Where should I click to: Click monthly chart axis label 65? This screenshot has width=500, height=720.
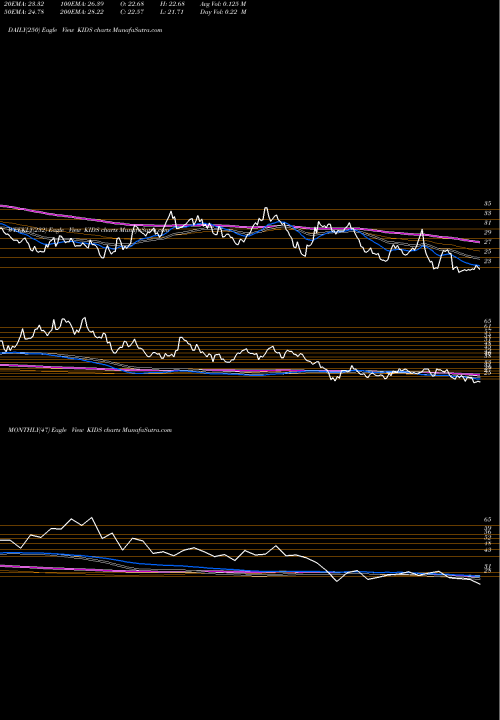coord(487,519)
